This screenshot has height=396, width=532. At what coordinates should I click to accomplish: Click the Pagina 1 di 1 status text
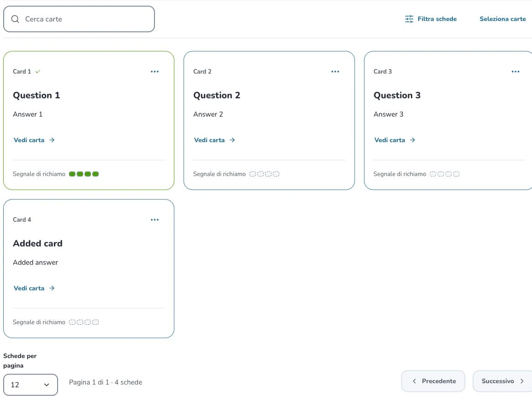pyautogui.click(x=106, y=382)
